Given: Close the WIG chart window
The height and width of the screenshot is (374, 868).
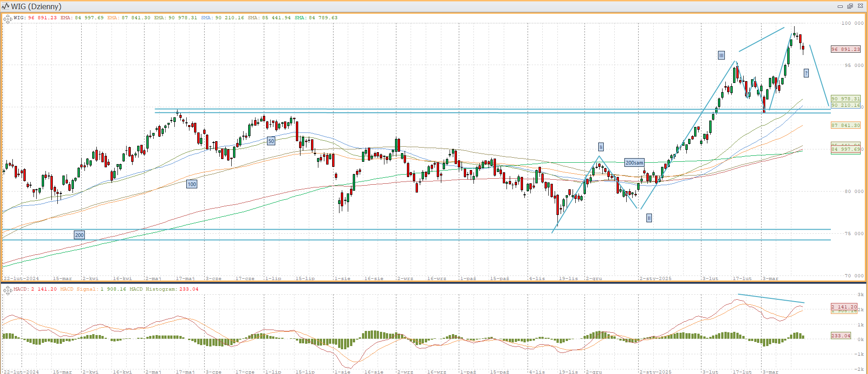Looking at the screenshot, I should pyautogui.click(x=860, y=6).
